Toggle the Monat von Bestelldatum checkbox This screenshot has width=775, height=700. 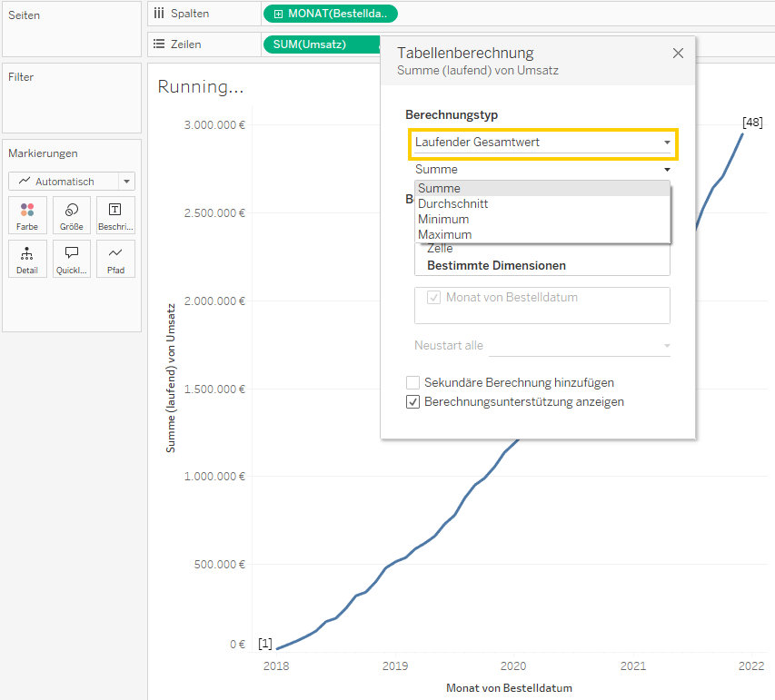(433, 298)
